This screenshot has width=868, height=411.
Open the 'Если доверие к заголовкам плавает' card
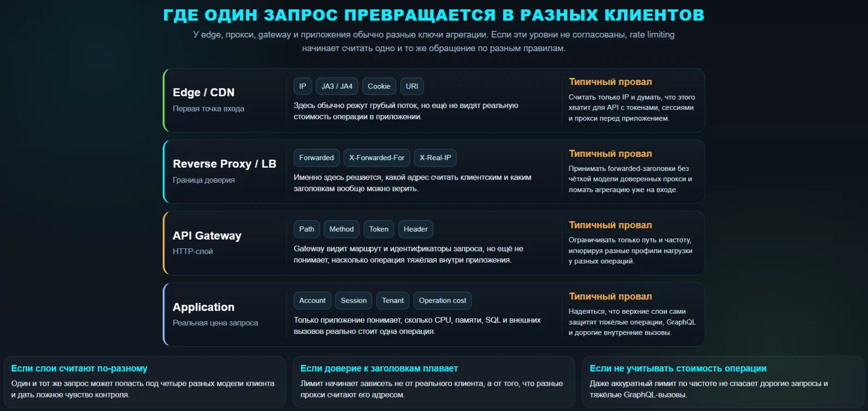pos(433,382)
